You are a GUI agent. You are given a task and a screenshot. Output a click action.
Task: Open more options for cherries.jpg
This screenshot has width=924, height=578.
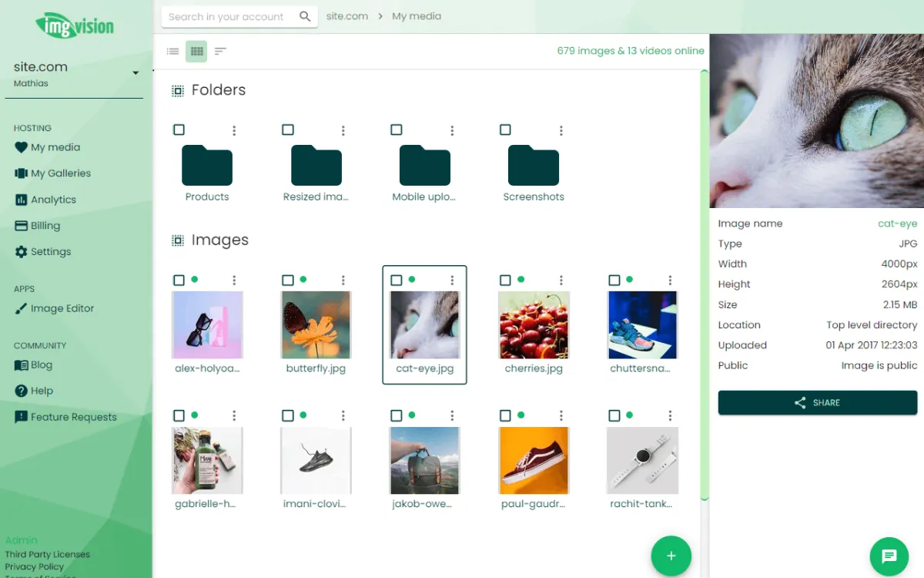pyautogui.click(x=561, y=281)
